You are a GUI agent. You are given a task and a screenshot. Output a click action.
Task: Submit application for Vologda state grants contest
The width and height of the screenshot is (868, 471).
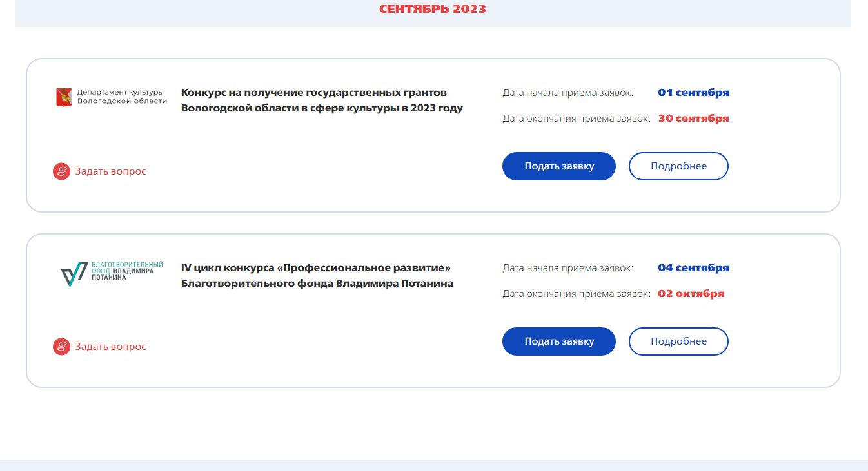[x=559, y=166]
